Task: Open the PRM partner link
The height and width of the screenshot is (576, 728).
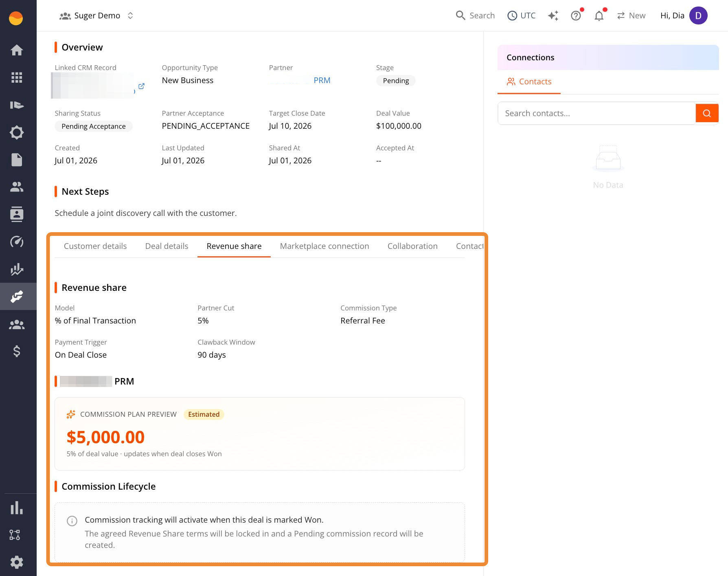Action: (x=322, y=80)
